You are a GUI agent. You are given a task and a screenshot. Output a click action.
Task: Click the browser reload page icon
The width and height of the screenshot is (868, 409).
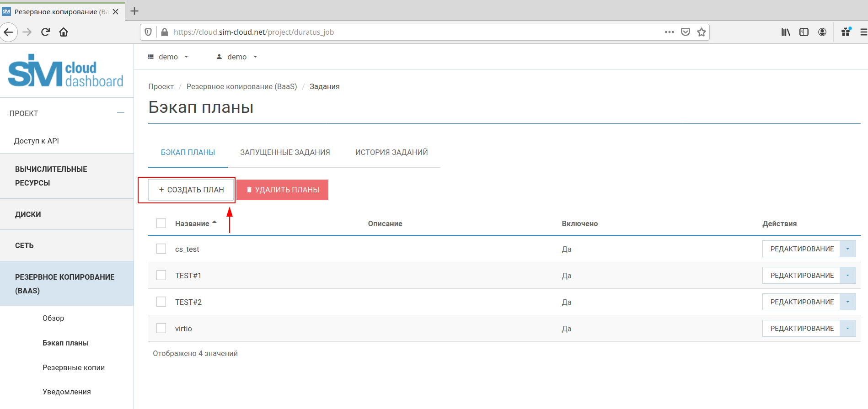(45, 32)
